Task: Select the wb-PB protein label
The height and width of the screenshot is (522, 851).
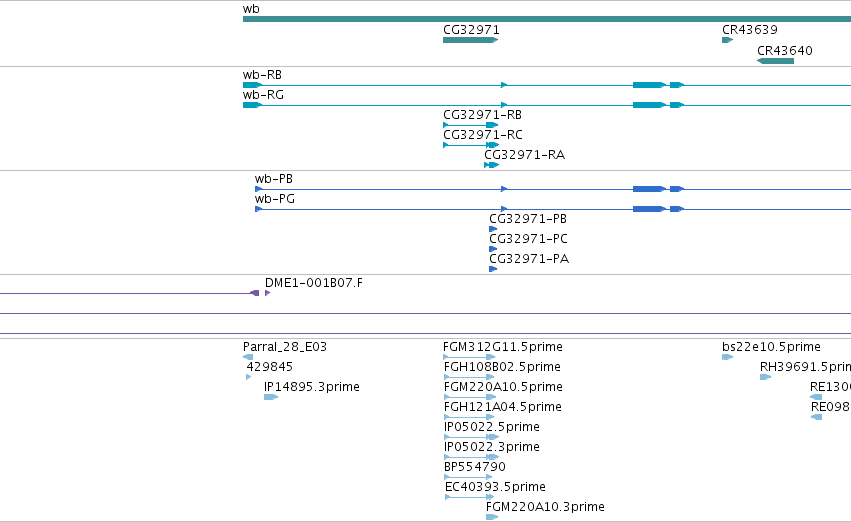Action: coord(274,179)
